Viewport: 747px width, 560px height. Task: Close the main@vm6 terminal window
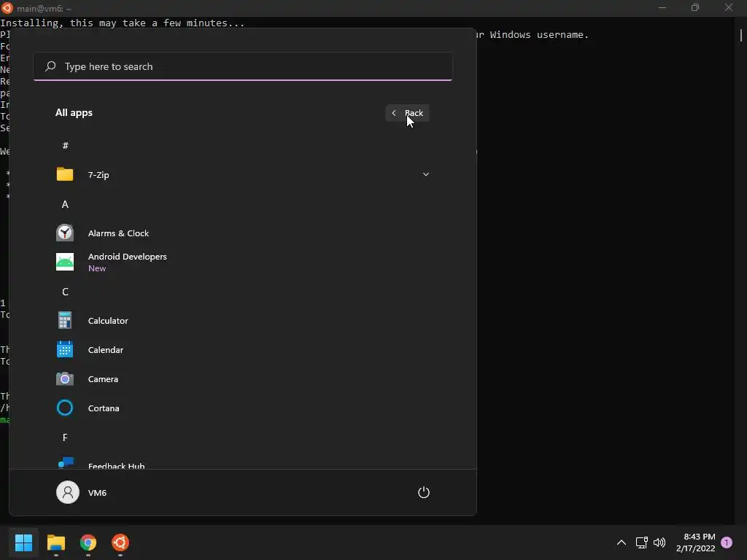click(x=729, y=7)
